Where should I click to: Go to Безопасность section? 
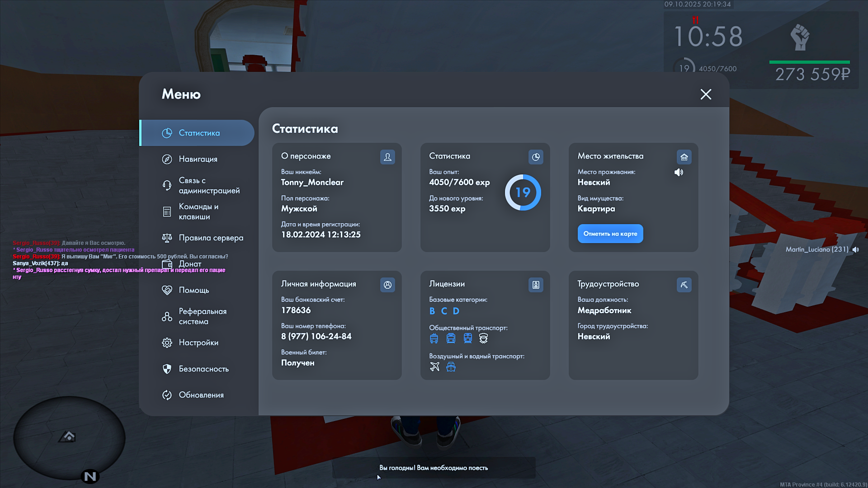pyautogui.click(x=203, y=369)
